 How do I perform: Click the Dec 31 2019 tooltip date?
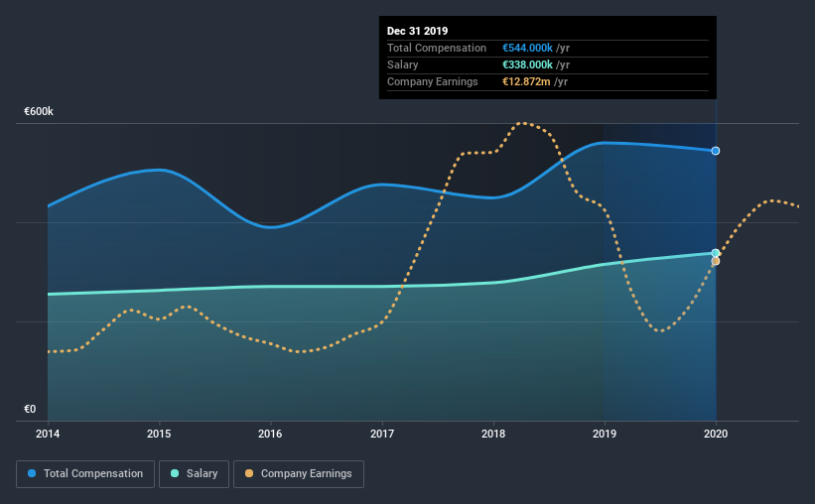[x=417, y=31]
